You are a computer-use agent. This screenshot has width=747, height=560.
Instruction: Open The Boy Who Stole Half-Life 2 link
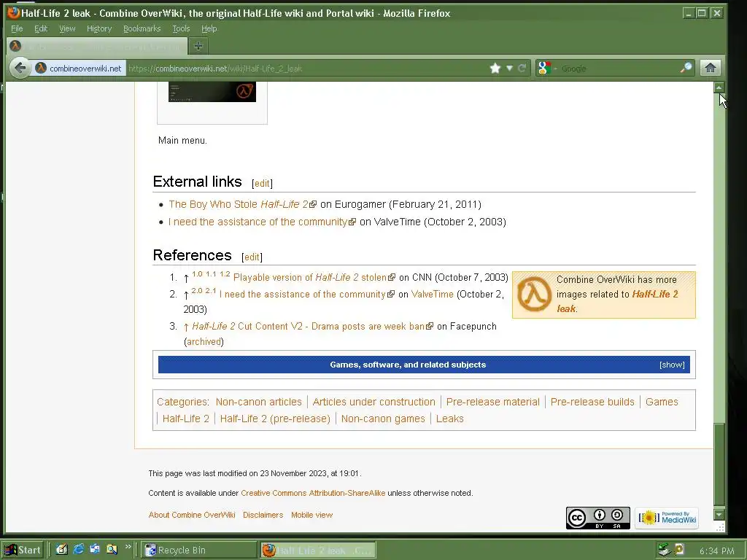coord(242,204)
